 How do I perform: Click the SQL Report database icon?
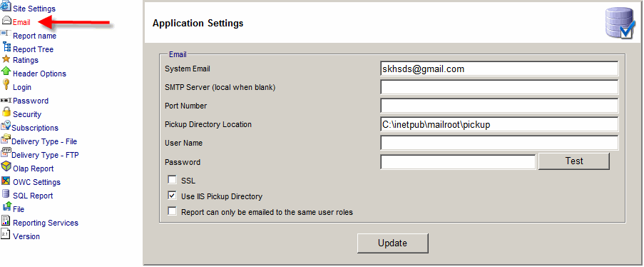pyautogui.click(x=6, y=193)
